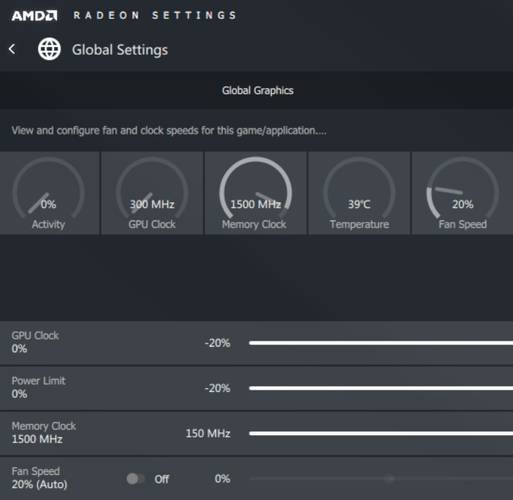The height and width of the screenshot is (500, 513).
Task: Click the AMD logo in header
Action: tap(34, 16)
